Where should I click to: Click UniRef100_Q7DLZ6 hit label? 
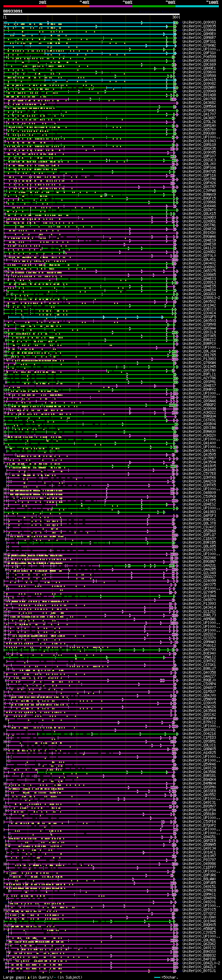199,122
